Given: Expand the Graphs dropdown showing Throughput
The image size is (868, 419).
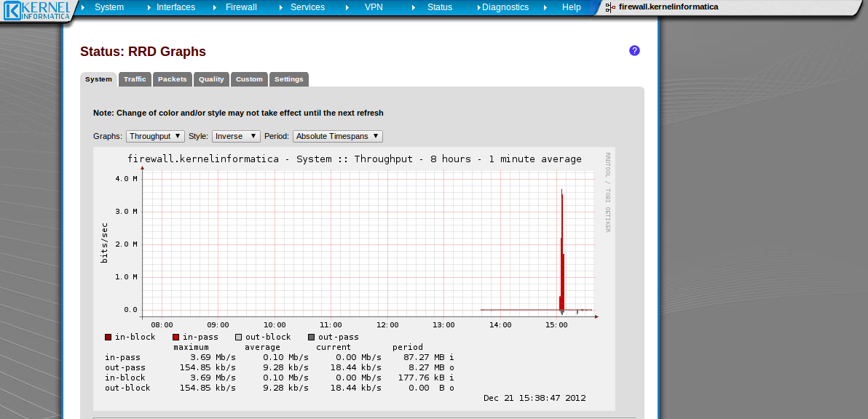Looking at the screenshot, I should click(x=156, y=136).
